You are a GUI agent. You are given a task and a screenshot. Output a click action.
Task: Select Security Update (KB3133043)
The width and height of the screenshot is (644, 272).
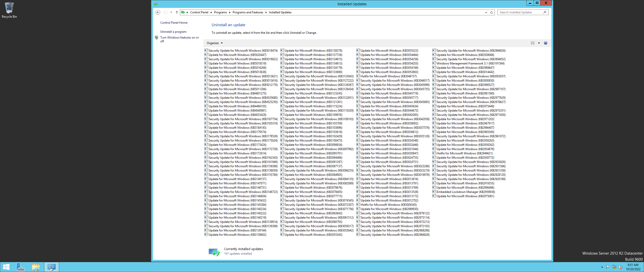(317, 76)
